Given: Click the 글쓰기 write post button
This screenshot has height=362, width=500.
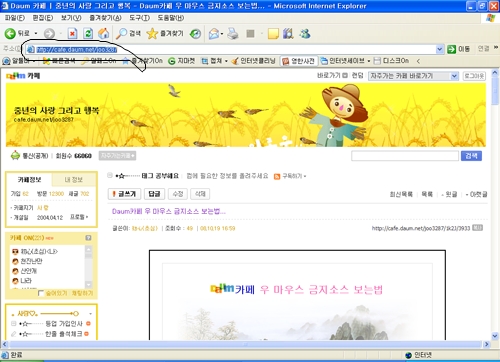Looking at the screenshot, I should (x=124, y=194).
